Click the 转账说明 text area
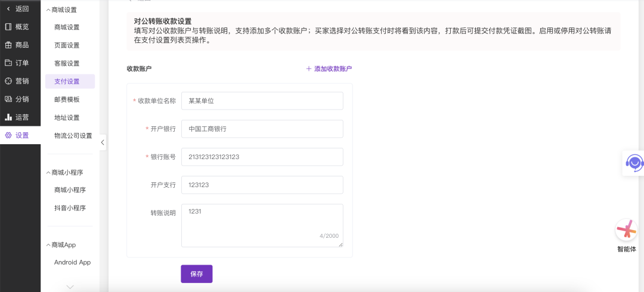644x292 pixels. [x=262, y=225]
